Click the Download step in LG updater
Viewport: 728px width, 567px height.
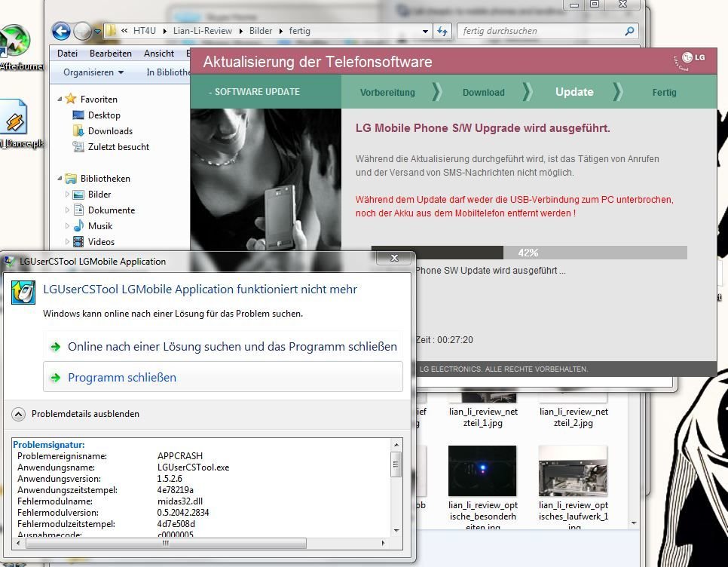click(x=483, y=93)
